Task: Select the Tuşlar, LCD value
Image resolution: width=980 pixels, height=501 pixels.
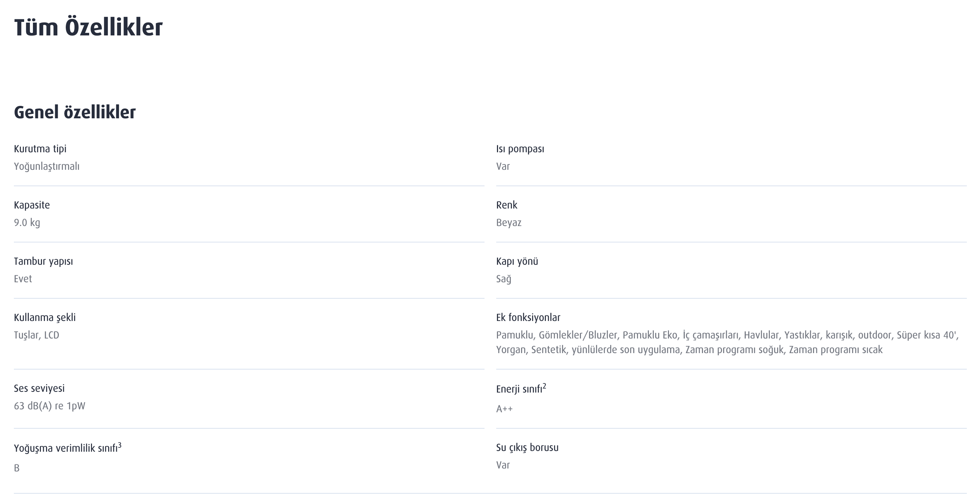Action: [x=37, y=335]
